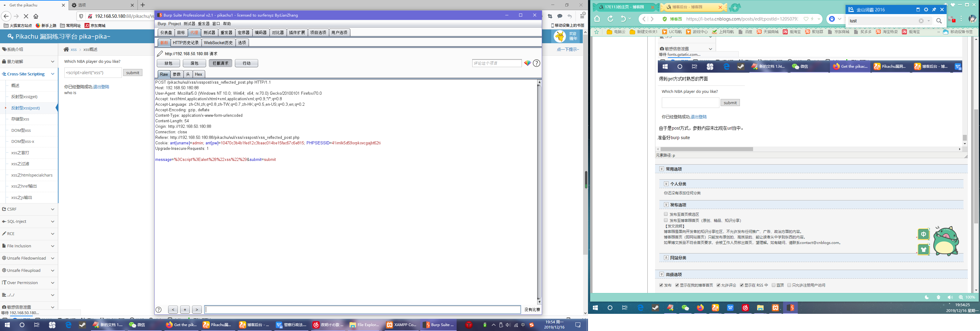Click the Burp highlight color picker icon
980x331 pixels.
coord(527,63)
